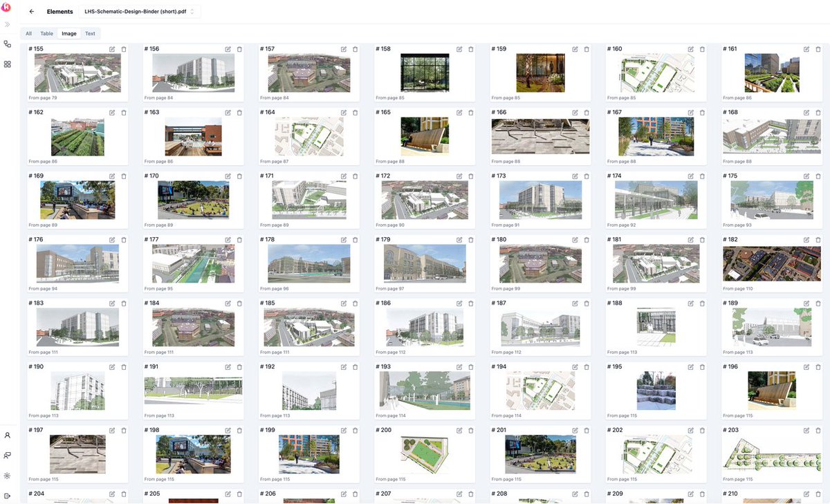Edit element # 191
This screenshot has height=504, width=830.
[x=228, y=367]
